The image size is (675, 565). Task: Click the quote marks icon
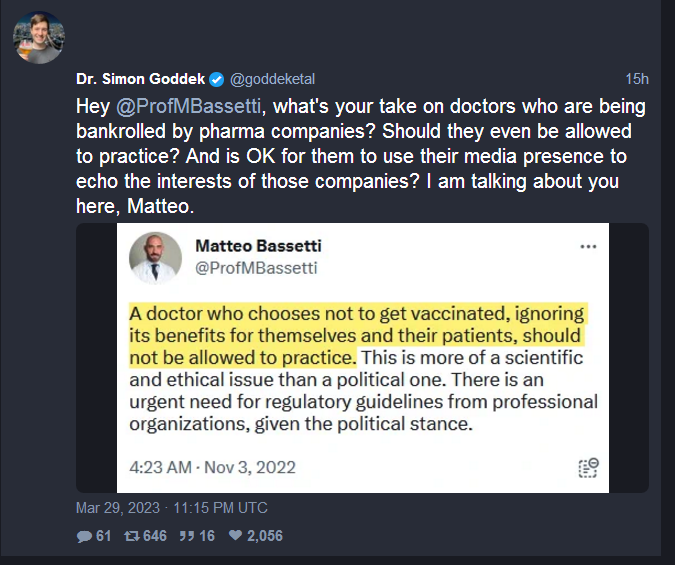pyautogui.click(x=187, y=536)
